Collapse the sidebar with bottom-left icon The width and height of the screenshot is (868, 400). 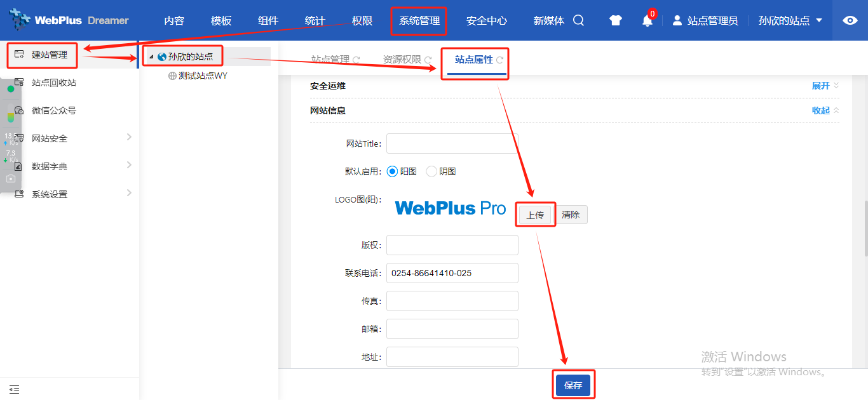14,389
